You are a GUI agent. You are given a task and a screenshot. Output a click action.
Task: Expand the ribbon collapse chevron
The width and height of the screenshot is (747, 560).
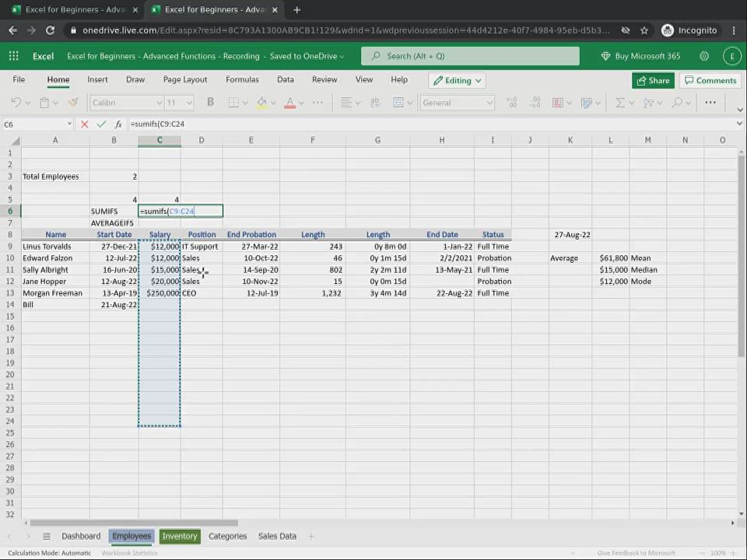[x=739, y=110]
